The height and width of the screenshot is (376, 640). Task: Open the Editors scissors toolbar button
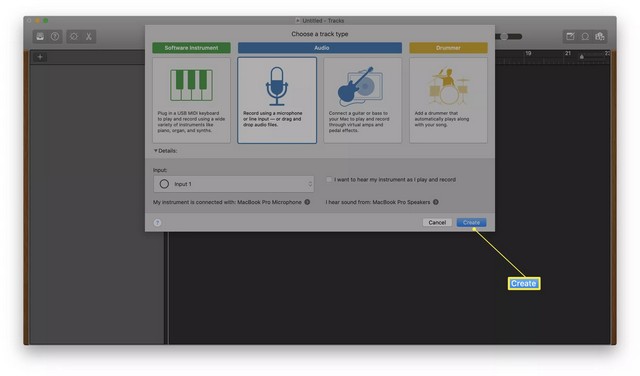[89, 37]
